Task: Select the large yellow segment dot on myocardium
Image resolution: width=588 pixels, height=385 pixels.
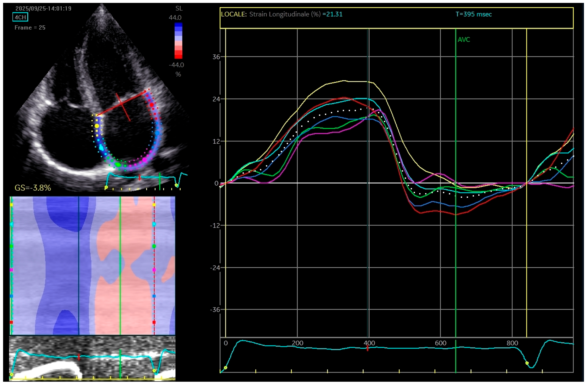Action: (97, 126)
